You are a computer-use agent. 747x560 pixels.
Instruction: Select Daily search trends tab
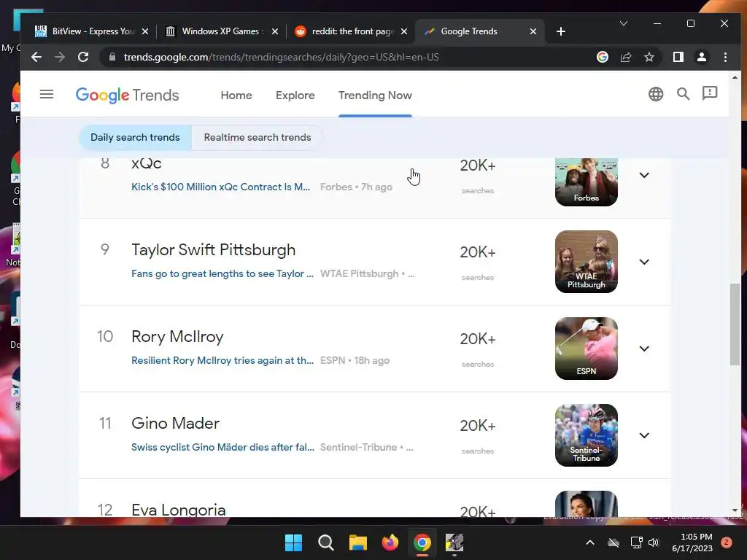tap(135, 138)
